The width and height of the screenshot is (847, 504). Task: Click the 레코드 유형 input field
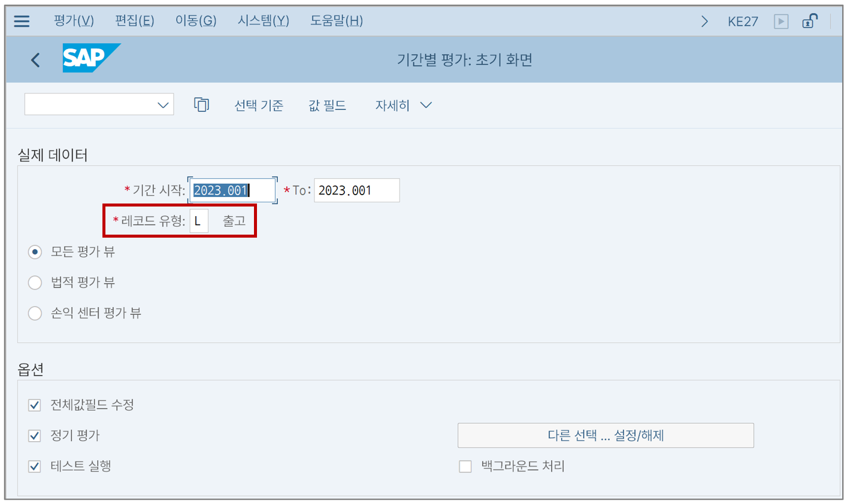199,221
